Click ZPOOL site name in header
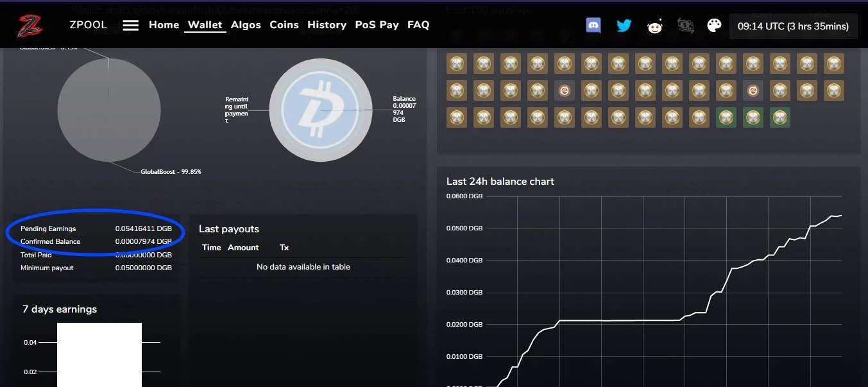The height and width of the screenshot is (387, 868). 89,25
